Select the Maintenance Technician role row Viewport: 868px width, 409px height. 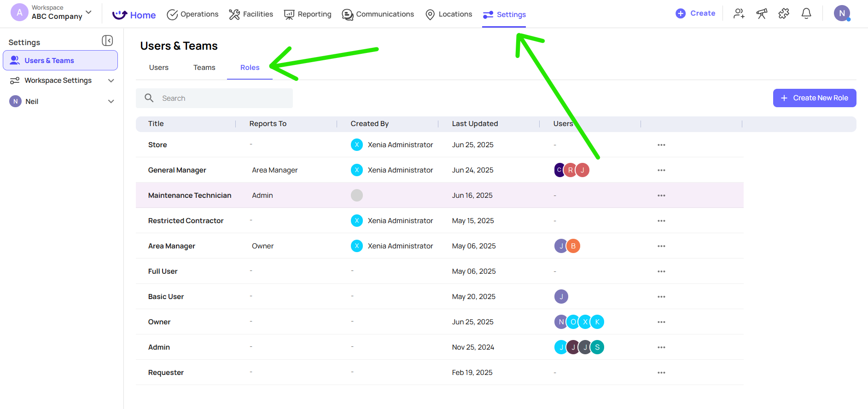click(190, 196)
